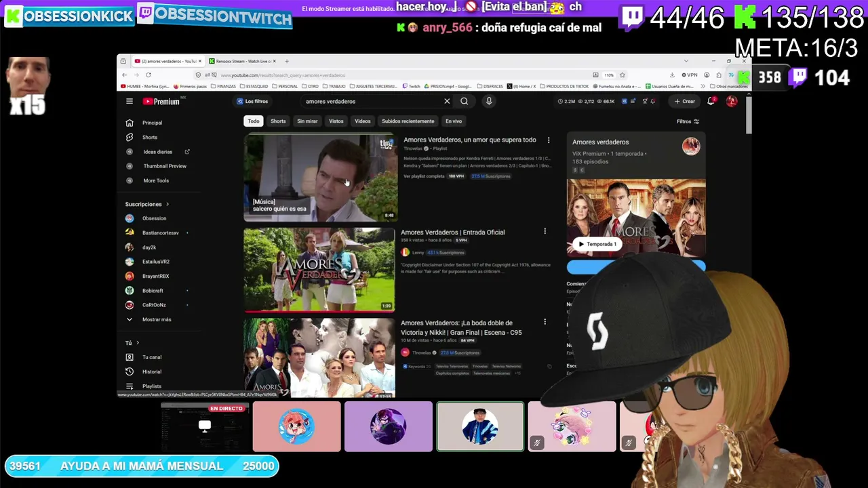Screen dimensions: 868x488
Task: Go back in the browser
Action: (x=125, y=75)
